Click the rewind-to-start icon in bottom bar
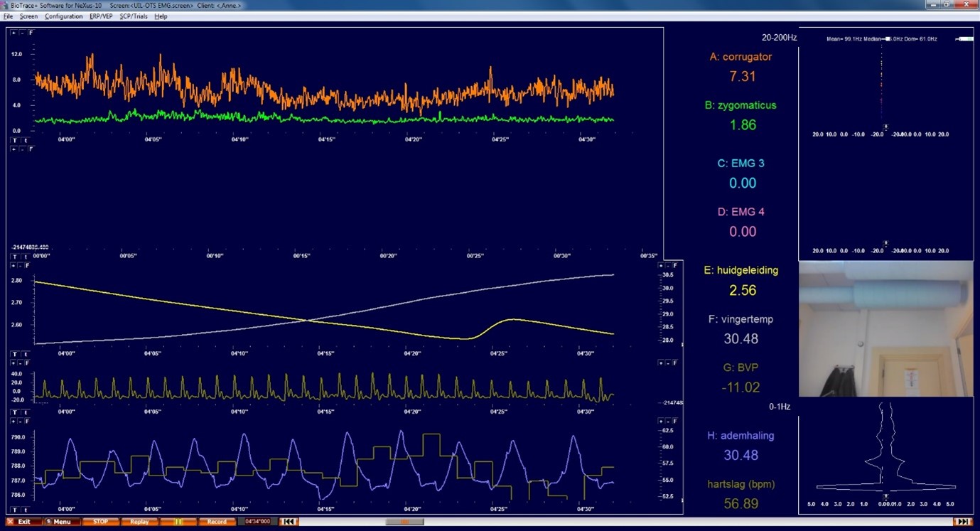Screen dimensions: 980x531 [289, 522]
